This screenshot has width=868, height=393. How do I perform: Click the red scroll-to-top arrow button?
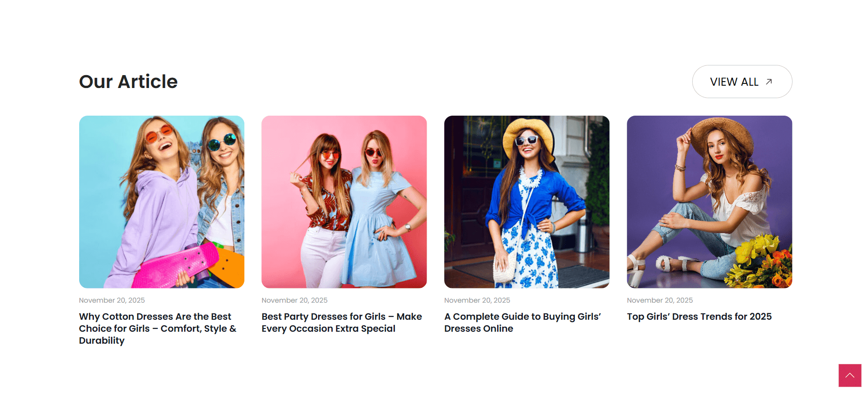[850, 375]
